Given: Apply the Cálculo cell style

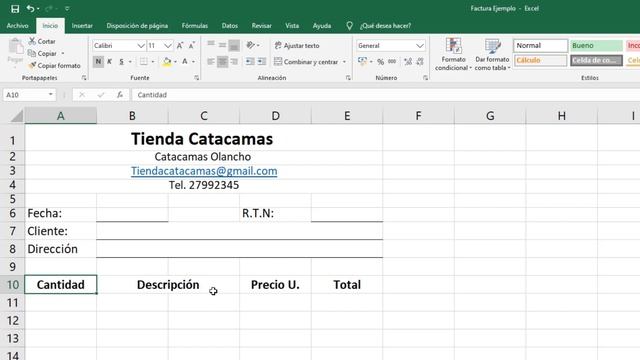Looking at the screenshot, I should (x=540, y=60).
